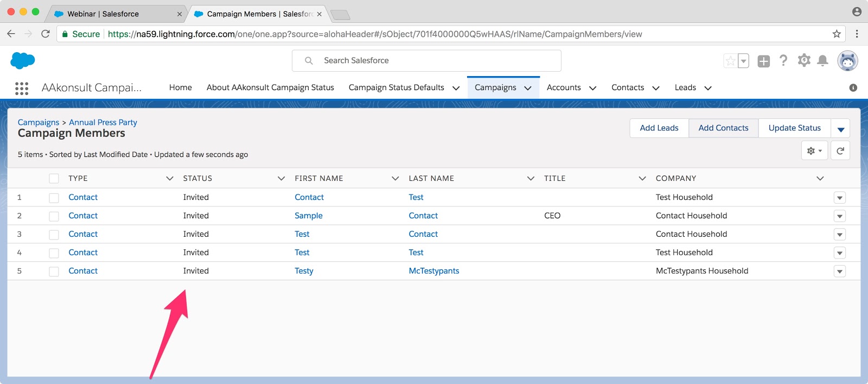Go to the Home tab

[180, 87]
